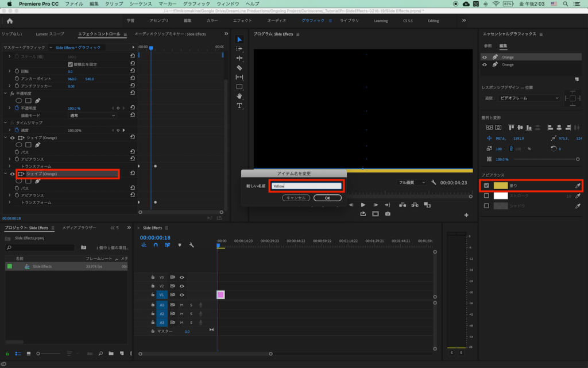Image resolution: width=588 pixels, height=368 pixels.
Task: Open the シーケンス menu in menu bar
Action: point(141,3)
